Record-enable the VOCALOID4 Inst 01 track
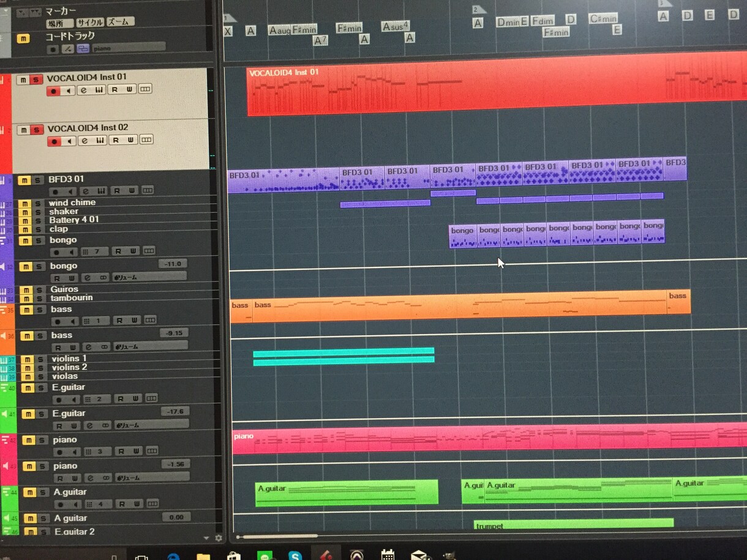The height and width of the screenshot is (560, 747). point(54,91)
